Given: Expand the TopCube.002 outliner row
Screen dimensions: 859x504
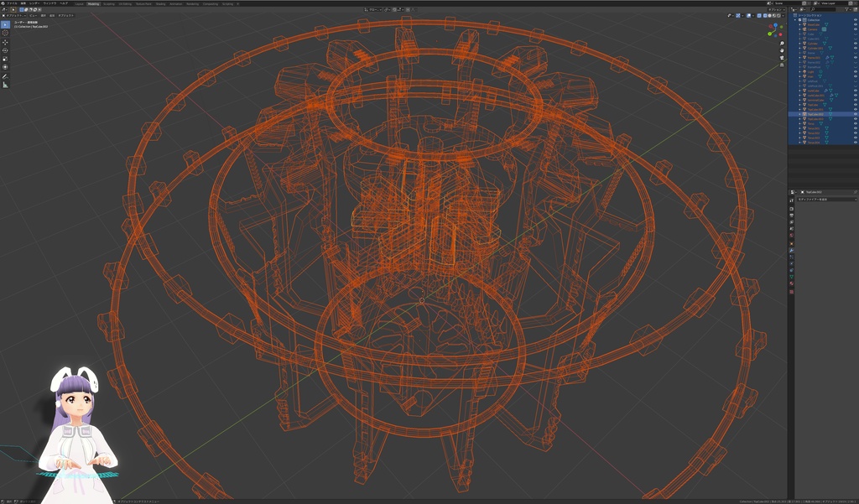Looking at the screenshot, I should (x=799, y=114).
